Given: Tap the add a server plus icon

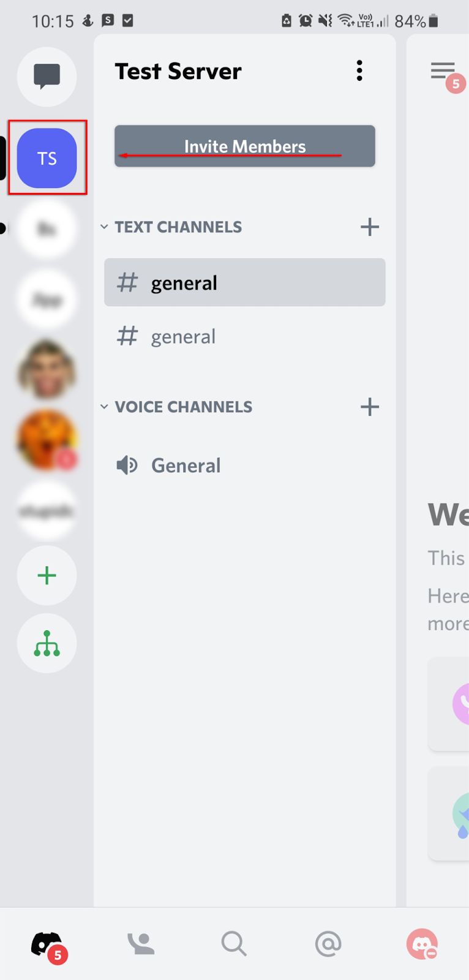Looking at the screenshot, I should coord(47,576).
